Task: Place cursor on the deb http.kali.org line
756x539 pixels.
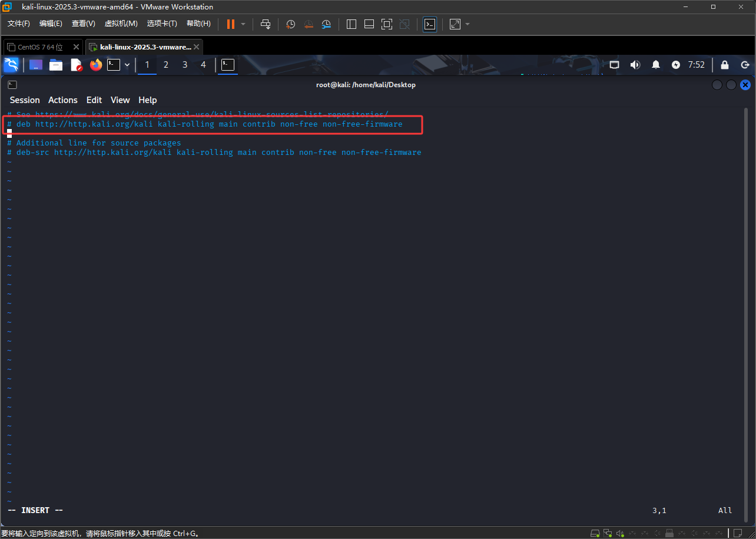Action: [x=205, y=124]
